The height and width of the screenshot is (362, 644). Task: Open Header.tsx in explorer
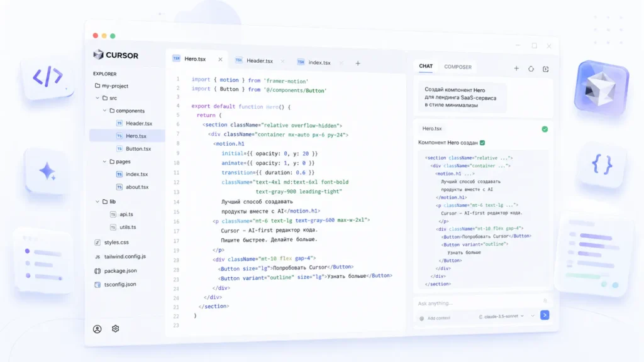139,123
